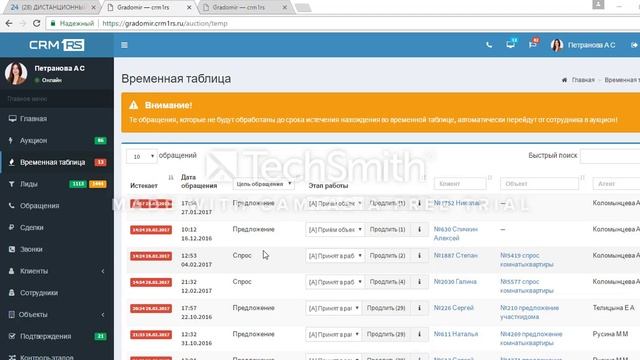Click the browser address bar URL
The image size is (640, 360).
point(165,24)
